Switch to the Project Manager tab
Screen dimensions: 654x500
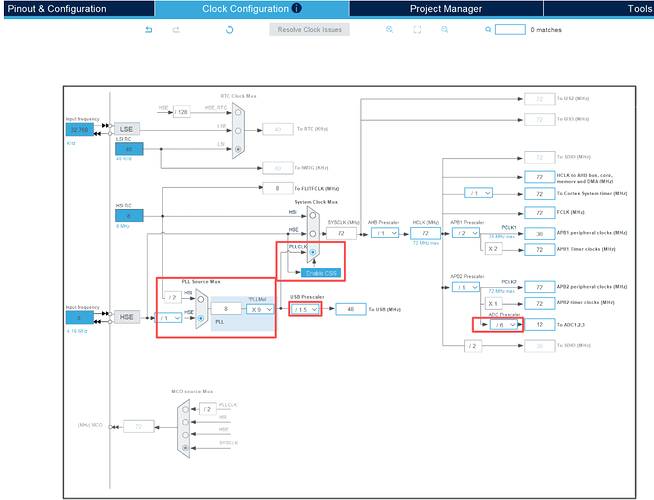446,9
